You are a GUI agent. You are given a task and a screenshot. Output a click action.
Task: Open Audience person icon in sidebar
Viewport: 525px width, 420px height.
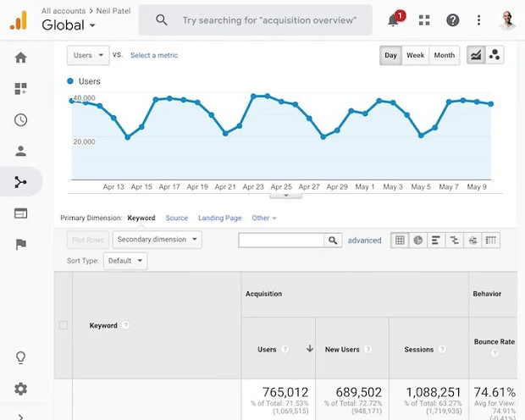point(20,152)
